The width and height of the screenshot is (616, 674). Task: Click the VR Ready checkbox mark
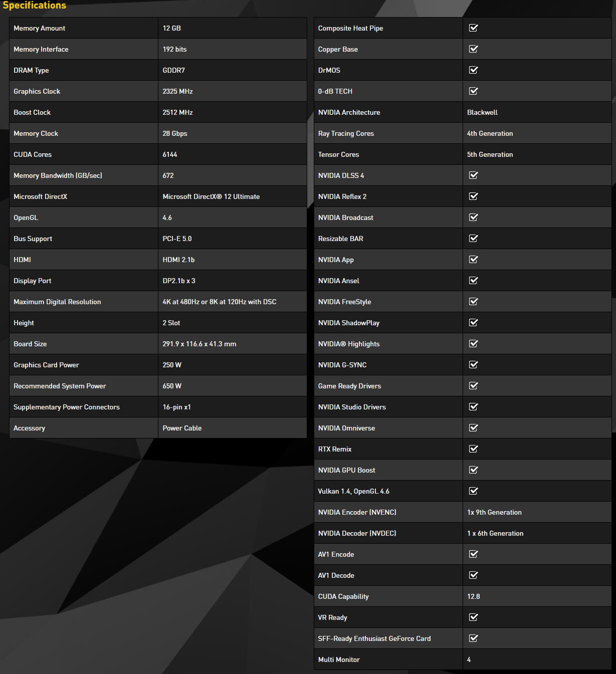click(x=473, y=617)
